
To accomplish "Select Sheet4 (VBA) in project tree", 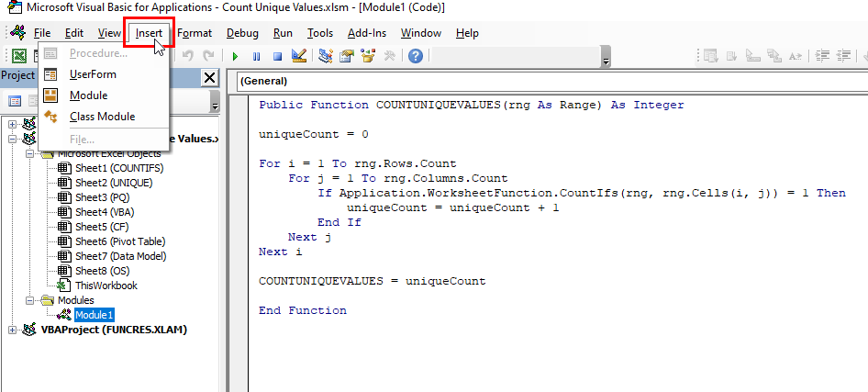I will [105, 212].
